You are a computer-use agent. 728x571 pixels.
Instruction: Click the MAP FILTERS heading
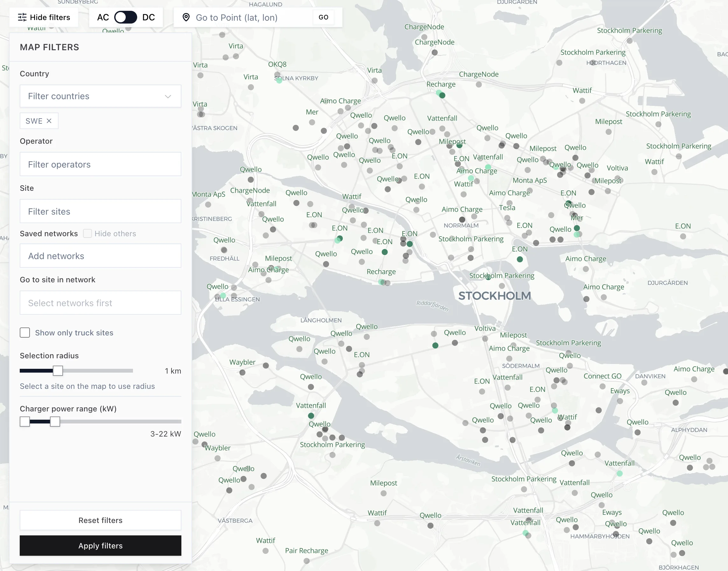[x=50, y=47]
